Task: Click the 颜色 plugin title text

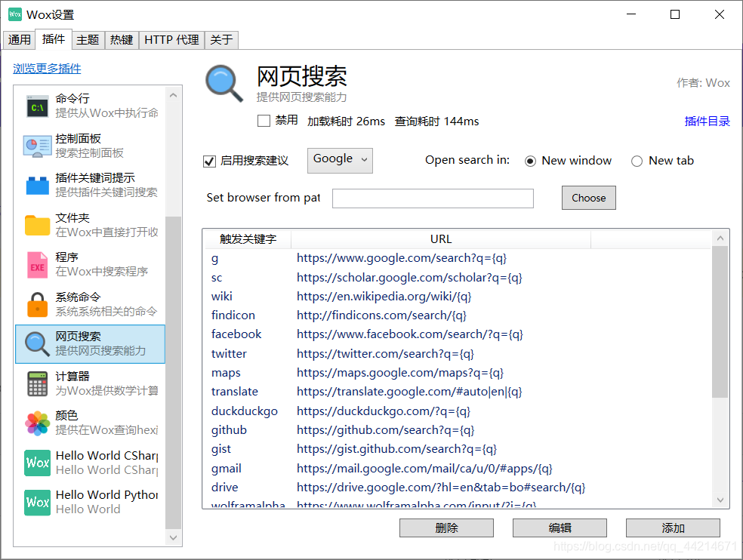Action: (x=66, y=416)
